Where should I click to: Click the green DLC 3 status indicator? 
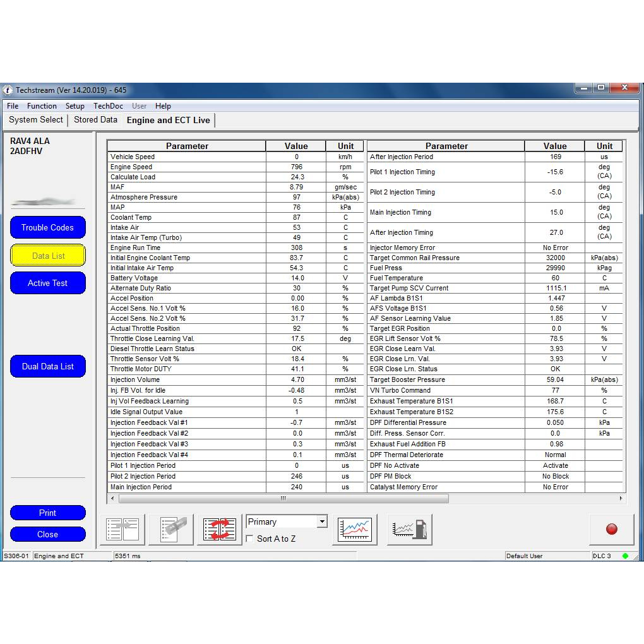(x=625, y=556)
